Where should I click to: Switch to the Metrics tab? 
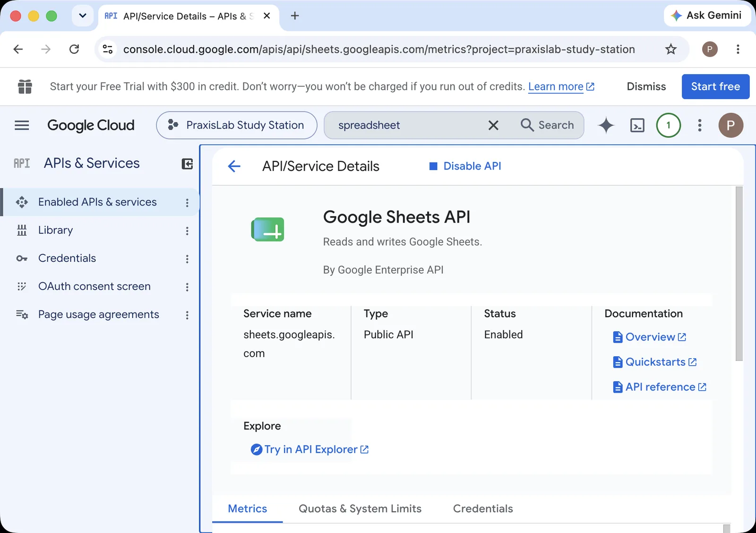pos(248,509)
